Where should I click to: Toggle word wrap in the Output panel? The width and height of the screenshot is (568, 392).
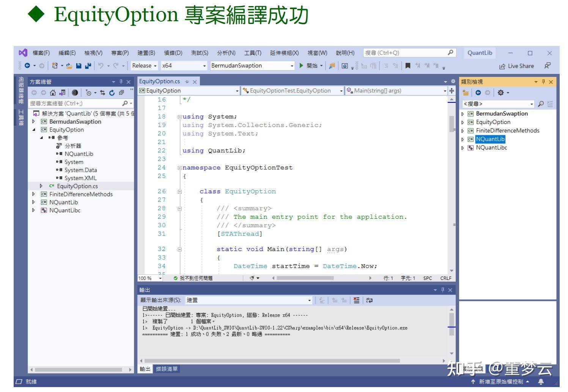369,300
